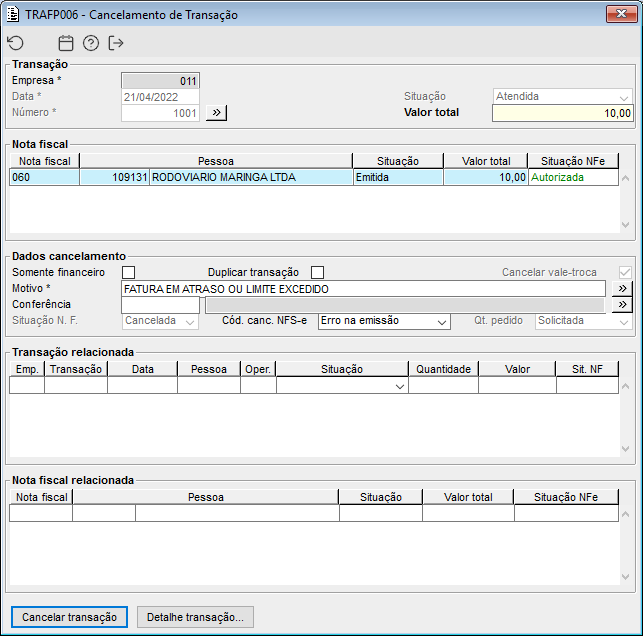Image resolution: width=643 pixels, height=636 pixels.
Task: Click the Conferência code input field
Action: tap(160, 305)
